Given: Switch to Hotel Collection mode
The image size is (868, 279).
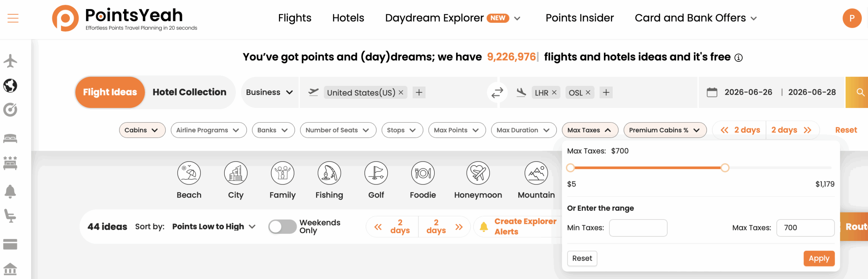Looking at the screenshot, I should pyautogui.click(x=189, y=92).
